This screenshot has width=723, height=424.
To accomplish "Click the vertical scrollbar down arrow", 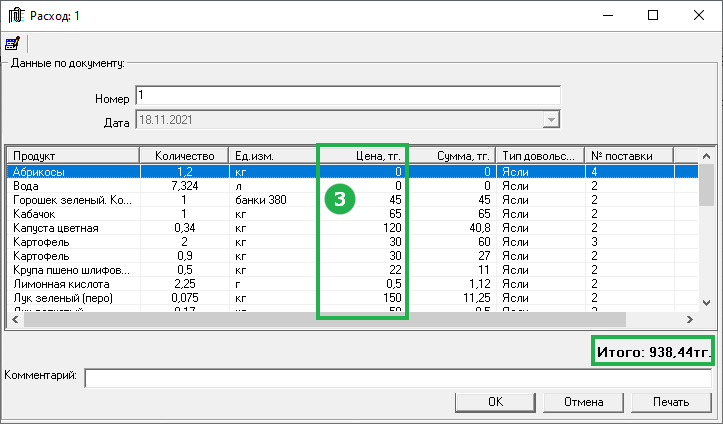I will 706,303.
